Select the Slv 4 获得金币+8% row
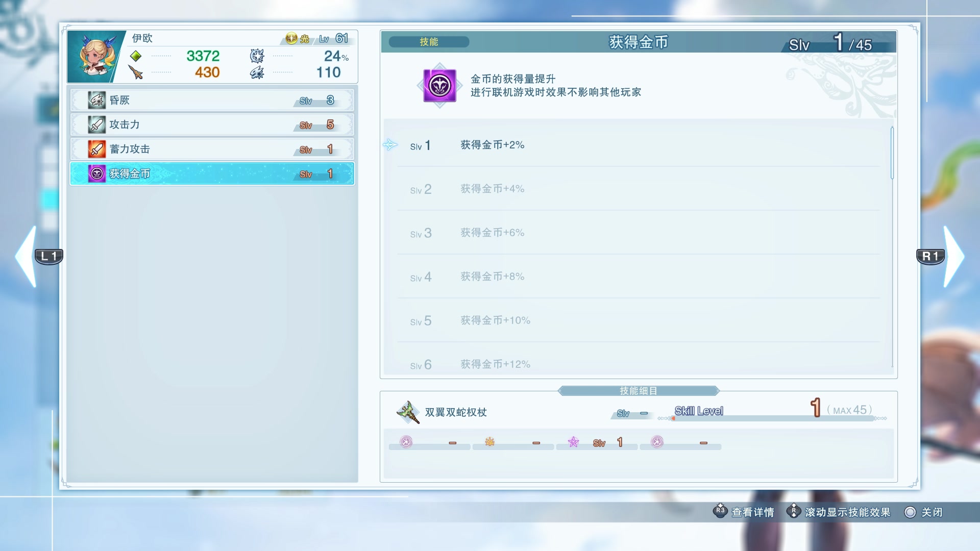The width and height of the screenshot is (980, 551). click(x=638, y=277)
